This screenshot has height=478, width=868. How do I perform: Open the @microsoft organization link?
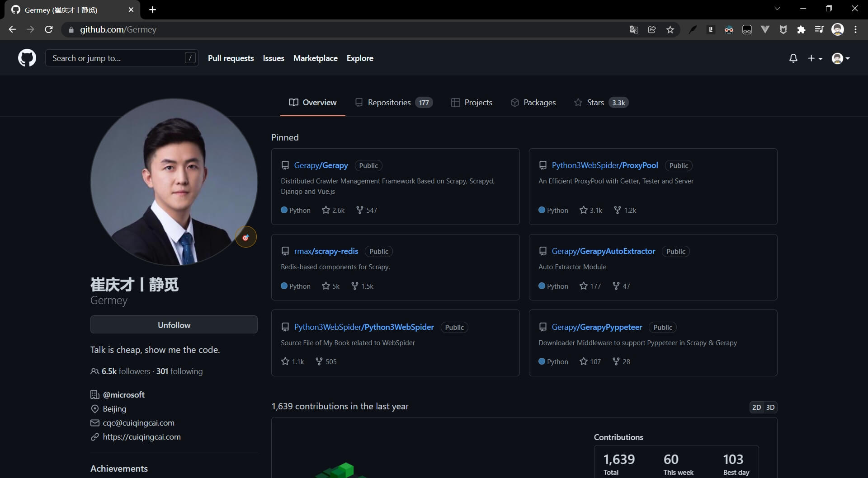(x=123, y=394)
